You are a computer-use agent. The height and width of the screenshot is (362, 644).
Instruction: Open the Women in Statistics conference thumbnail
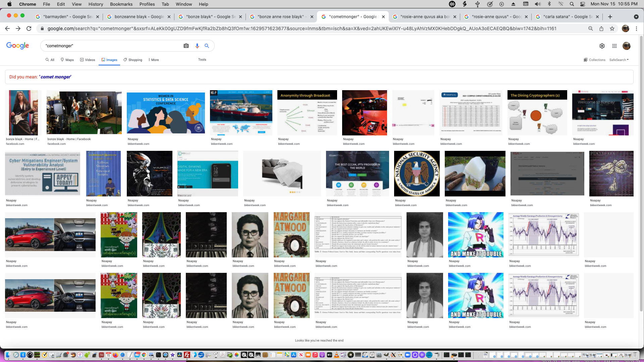[x=166, y=113]
